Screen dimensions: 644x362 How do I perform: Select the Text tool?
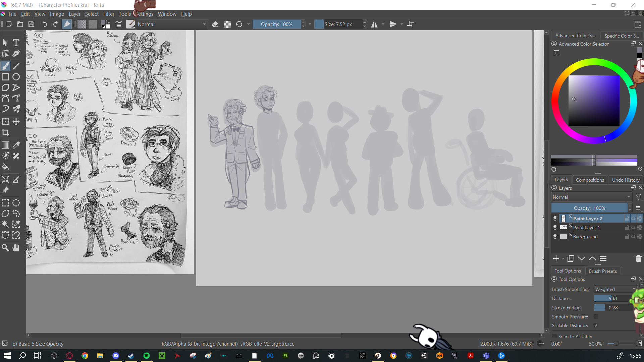(x=16, y=43)
